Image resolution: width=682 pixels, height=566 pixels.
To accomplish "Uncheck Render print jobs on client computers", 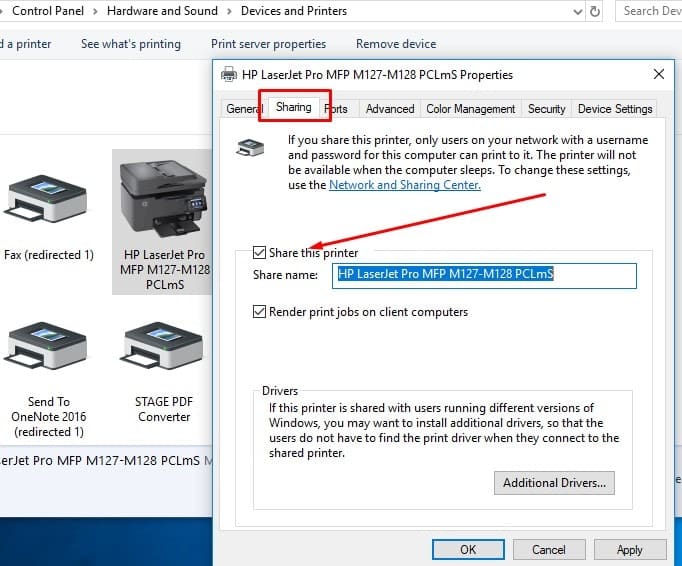I will point(260,312).
